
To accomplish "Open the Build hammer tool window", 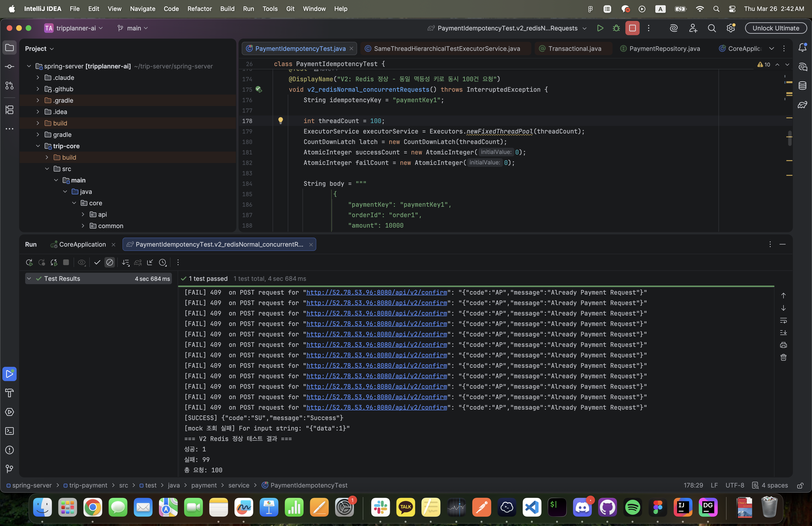I will [x=9, y=393].
